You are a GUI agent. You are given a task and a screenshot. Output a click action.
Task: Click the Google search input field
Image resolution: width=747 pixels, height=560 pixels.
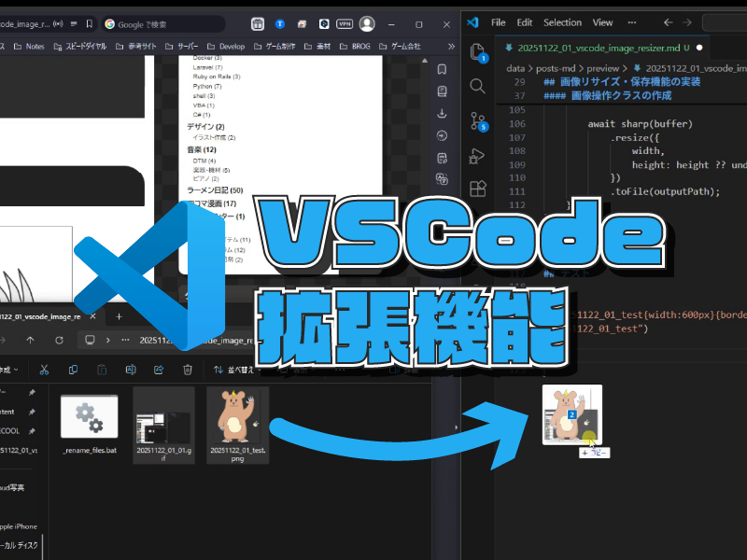(163, 23)
